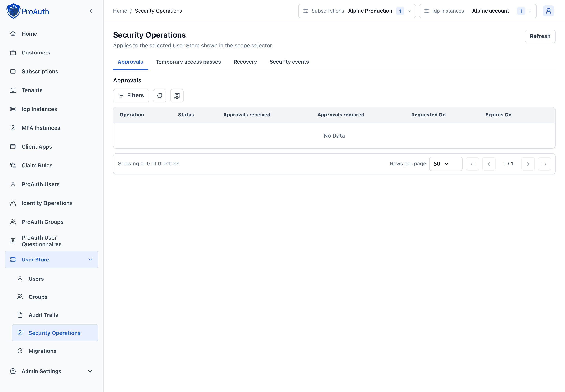
Task: Click the ProAuth logo
Action: (27, 11)
